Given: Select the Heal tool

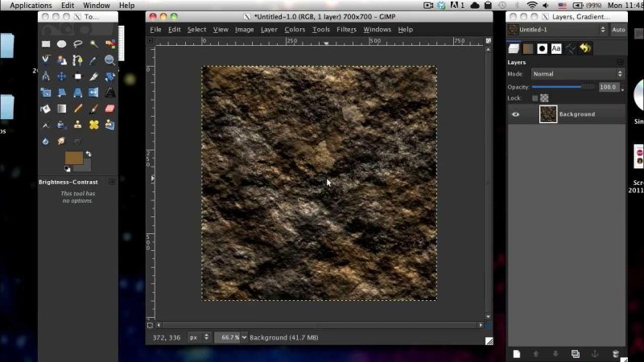Looking at the screenshot, I should coord(93,125).
